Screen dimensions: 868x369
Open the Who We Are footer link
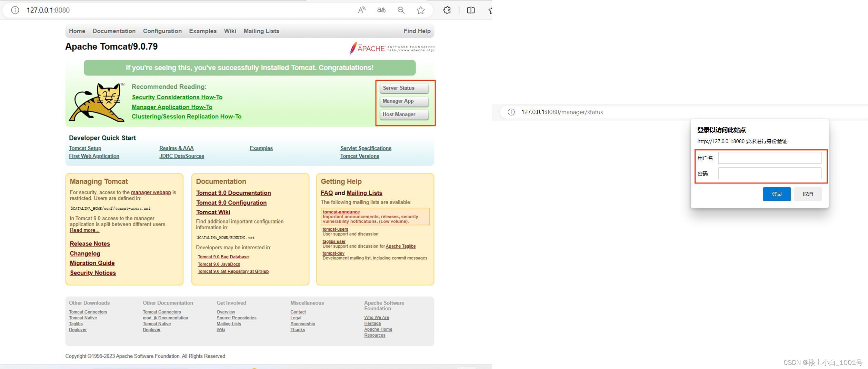(x=377, y=318)
